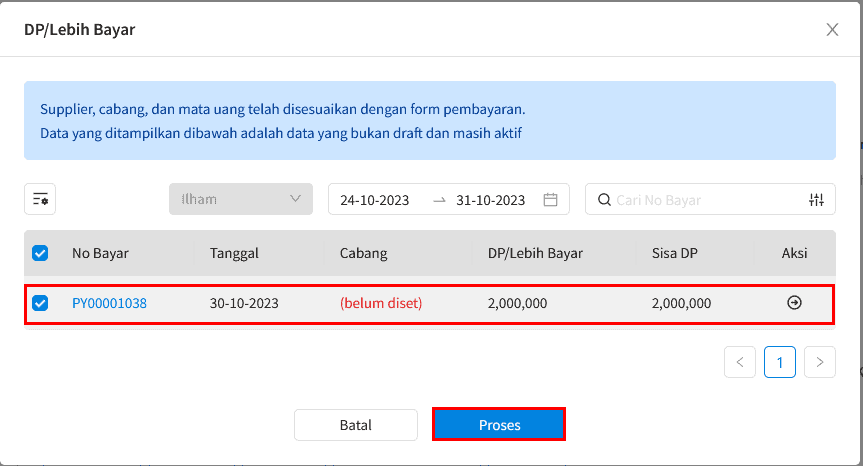Screen dimensions: 863x466
Task: Go to previous page arrow
Action: coord(740,362)
